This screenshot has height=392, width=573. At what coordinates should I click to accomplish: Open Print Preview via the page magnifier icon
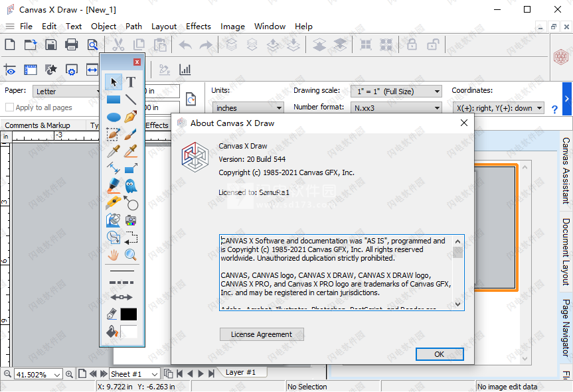[92, 44]
